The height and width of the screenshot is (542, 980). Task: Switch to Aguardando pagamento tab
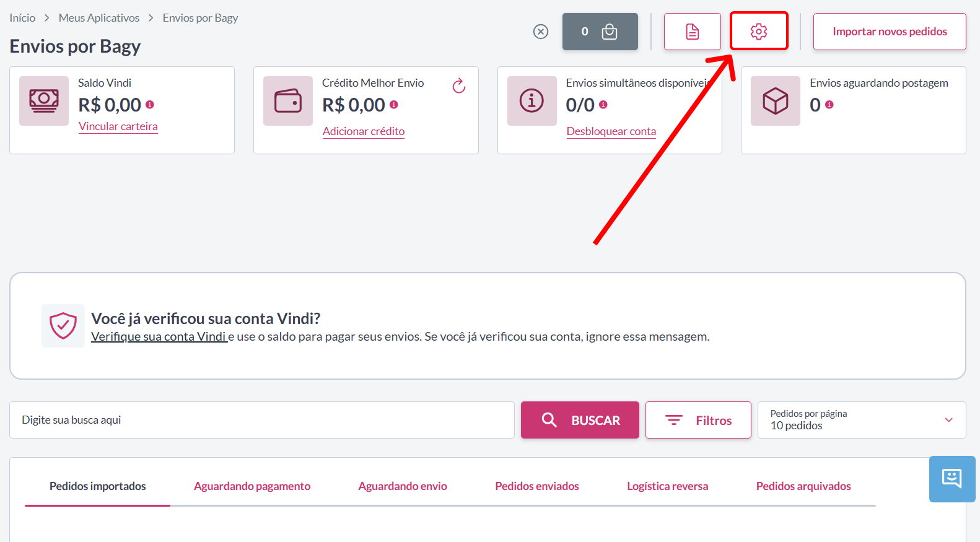click(252, 486)
